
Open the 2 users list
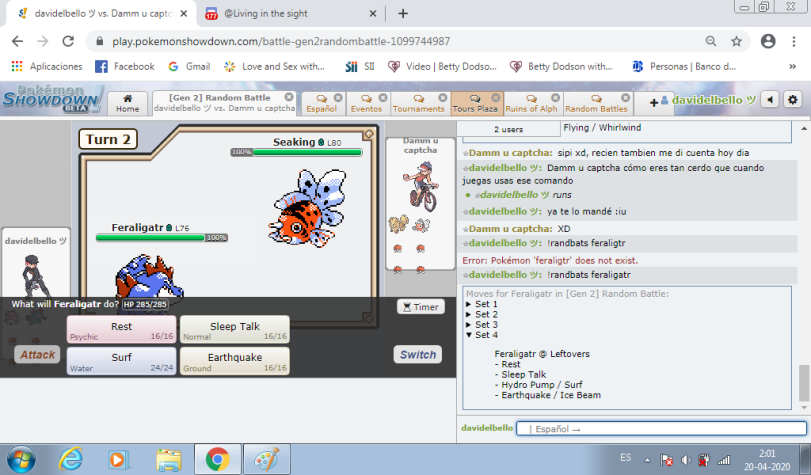[x=508, y=129]
